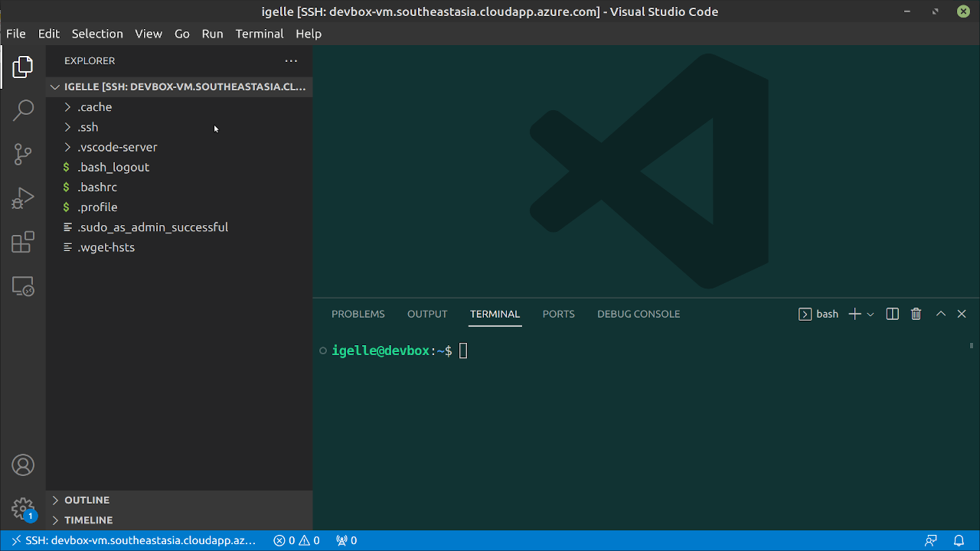This screenshot has height=551, width=980.
Task: Open the Manage gear icon
Action: click(23, 508)
